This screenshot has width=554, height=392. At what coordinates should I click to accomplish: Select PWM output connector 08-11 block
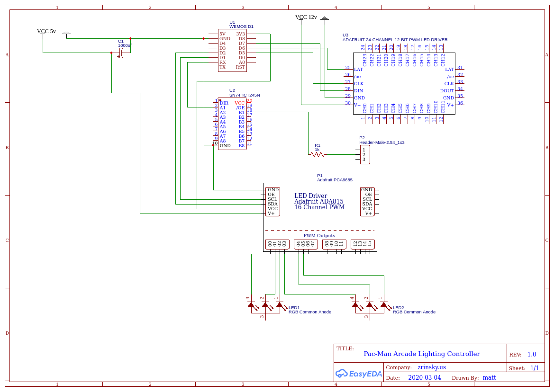(334, 244)
